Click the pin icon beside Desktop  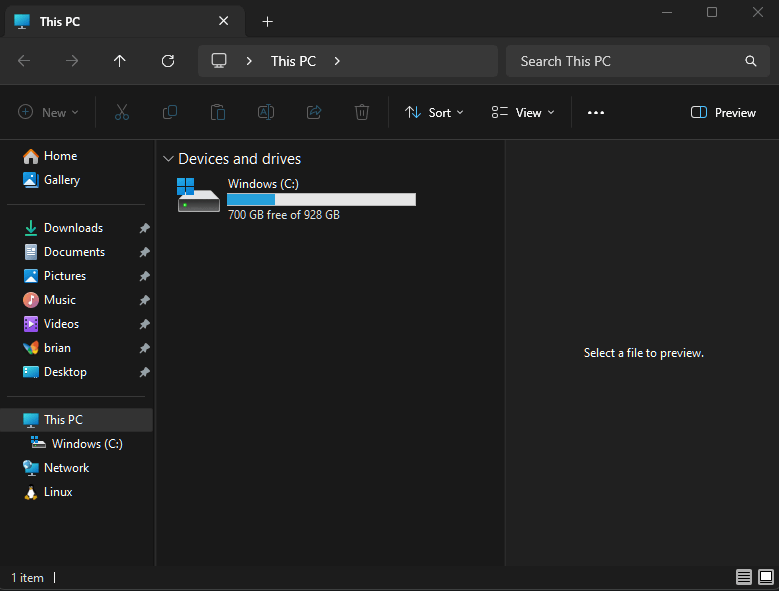(145, 372)
